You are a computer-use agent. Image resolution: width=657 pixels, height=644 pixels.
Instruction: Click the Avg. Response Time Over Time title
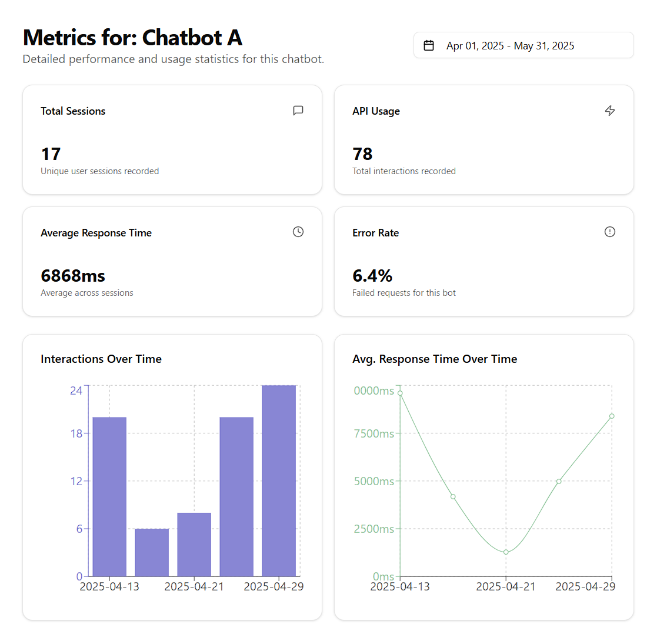[x=435, y=359]
